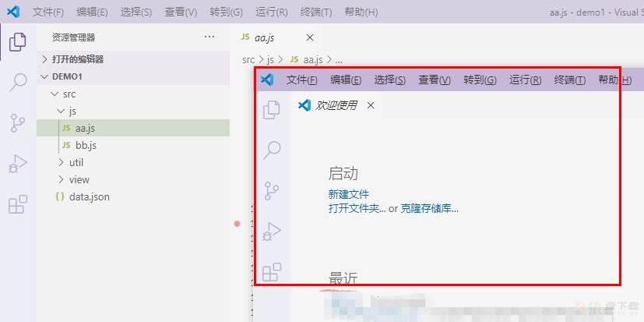Open Run and Debug in main window activity bar
The width and height of the screenshot is (644, 322).
18,163
